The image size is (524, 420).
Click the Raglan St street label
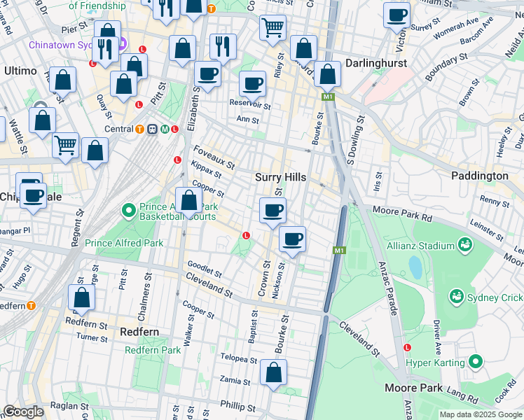pos(69,405)
